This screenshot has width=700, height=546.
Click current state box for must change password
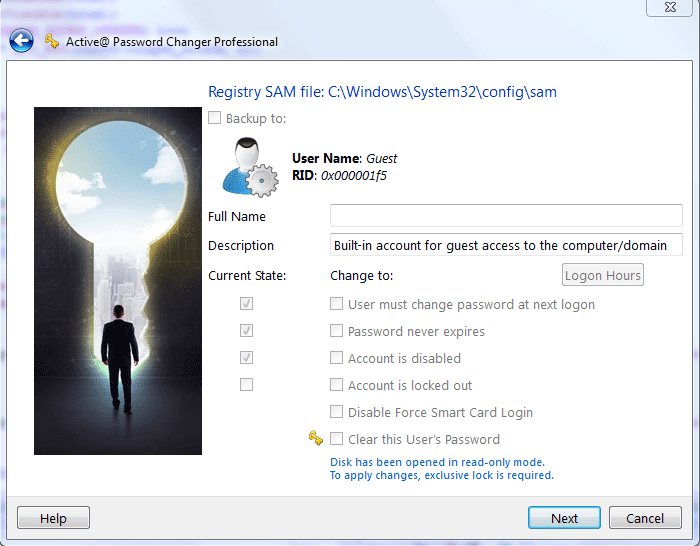click(246, 304)
